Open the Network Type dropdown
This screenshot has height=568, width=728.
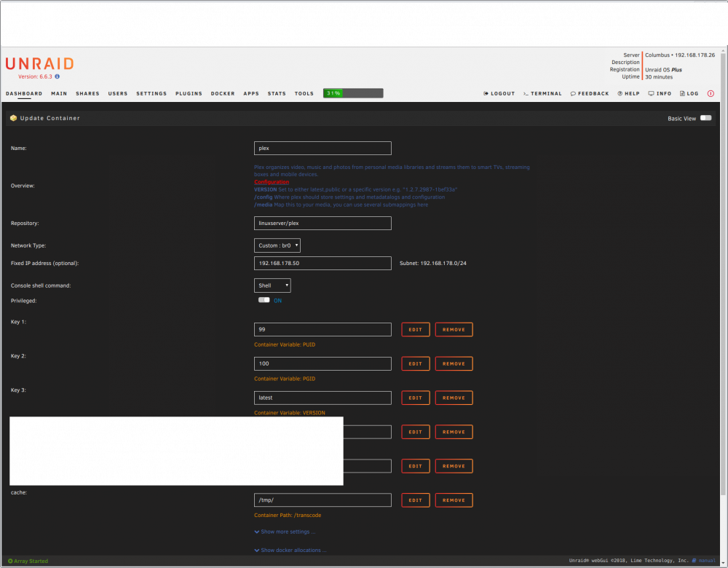(x=277, y=245)
